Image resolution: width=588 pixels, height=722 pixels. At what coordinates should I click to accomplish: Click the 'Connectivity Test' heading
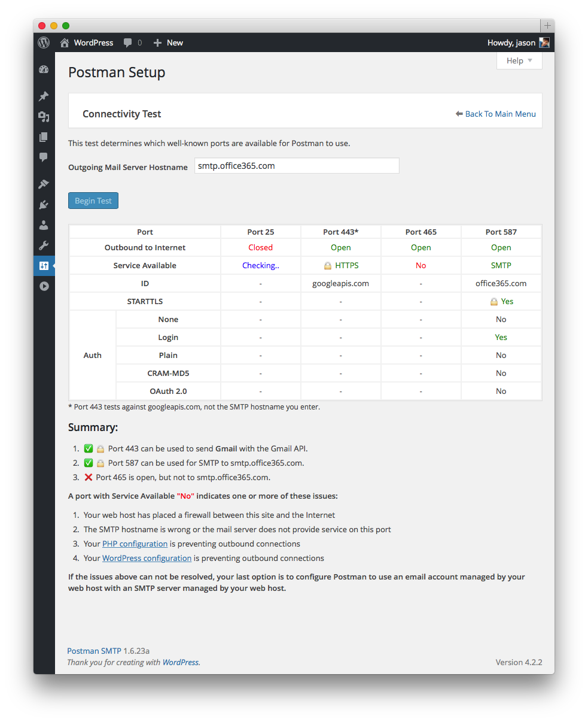[x=122, y=114]
